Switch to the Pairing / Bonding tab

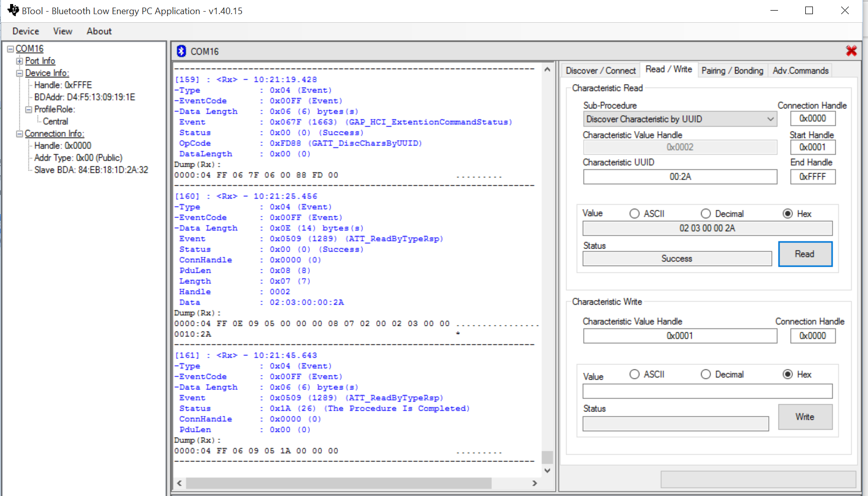[733, 71]
